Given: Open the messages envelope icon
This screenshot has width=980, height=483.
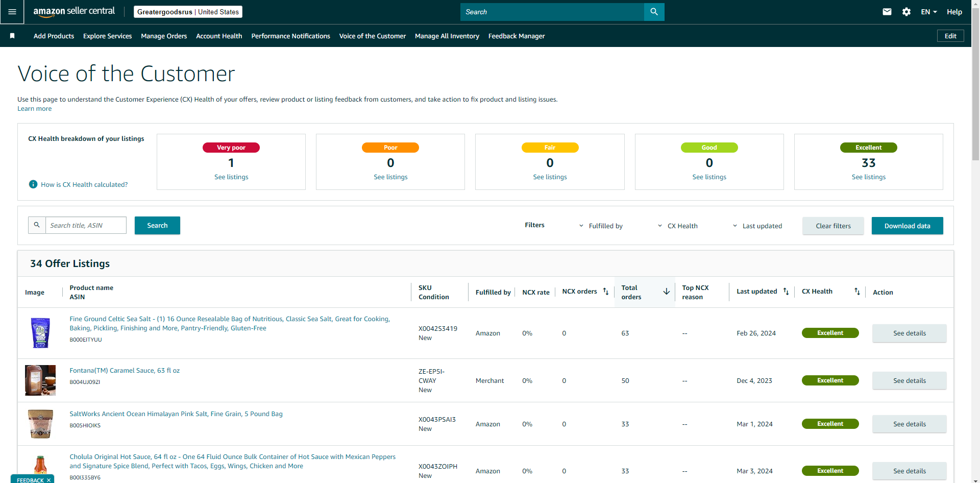Looking at the screenshot, I should (x=887, y=12).
